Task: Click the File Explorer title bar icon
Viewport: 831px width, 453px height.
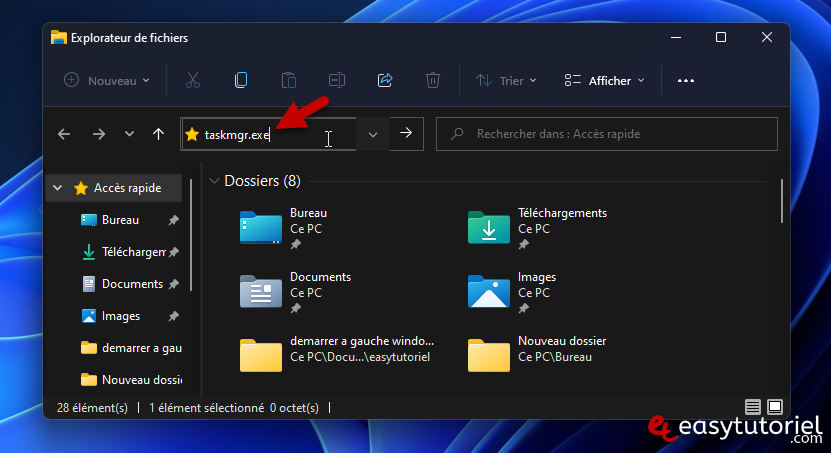Action: pos(59,38)
